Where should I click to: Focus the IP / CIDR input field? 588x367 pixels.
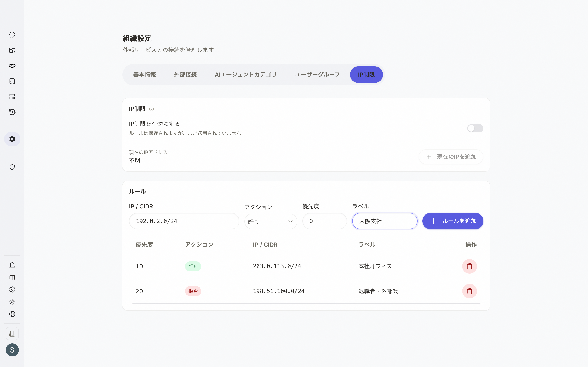click(184, 221)
